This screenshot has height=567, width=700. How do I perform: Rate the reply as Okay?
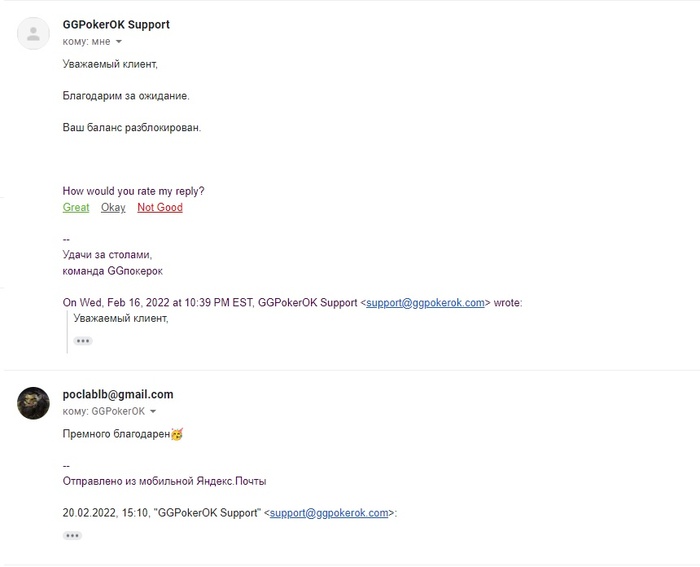113,208
